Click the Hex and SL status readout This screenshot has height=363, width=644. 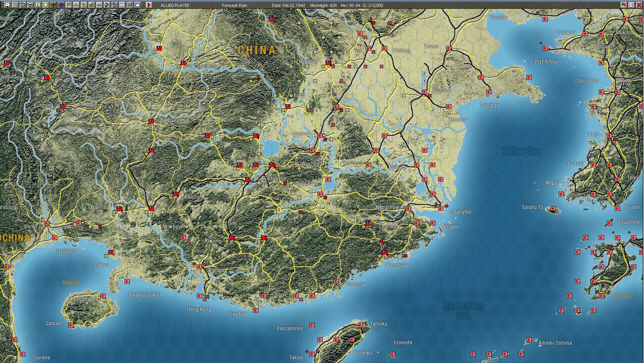click(x=362, y=5)
